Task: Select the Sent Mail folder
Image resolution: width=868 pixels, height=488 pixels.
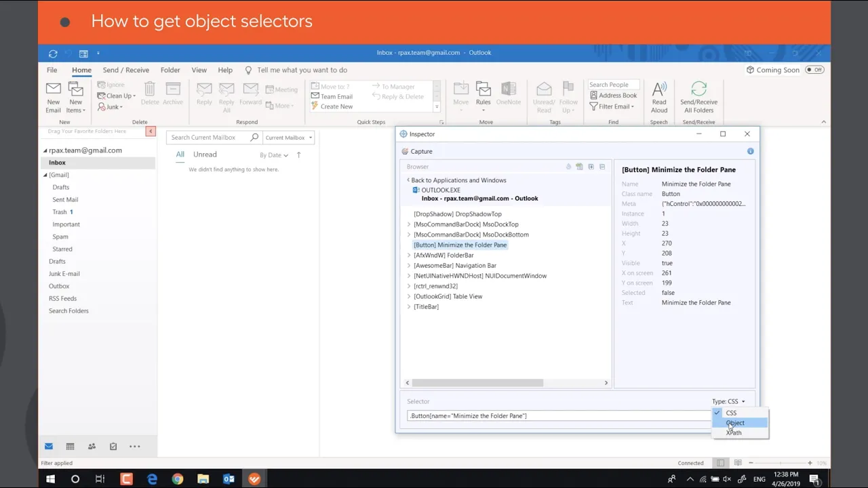Action: (x=65, y=200)
